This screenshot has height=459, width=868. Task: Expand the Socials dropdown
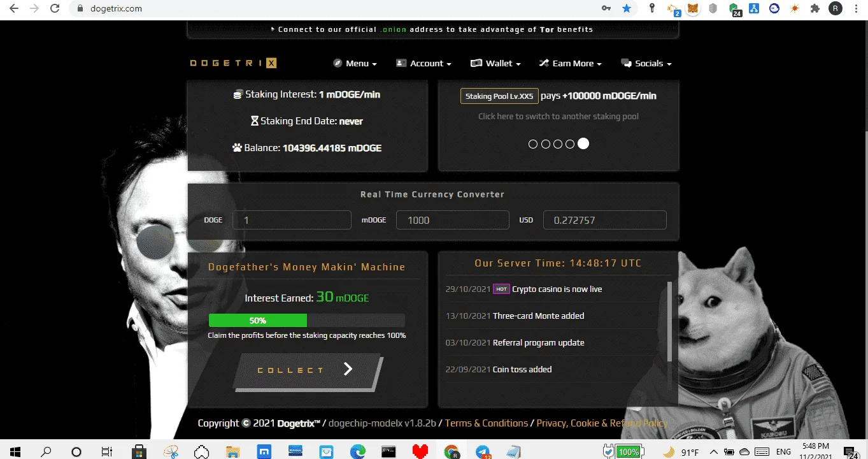646,63
